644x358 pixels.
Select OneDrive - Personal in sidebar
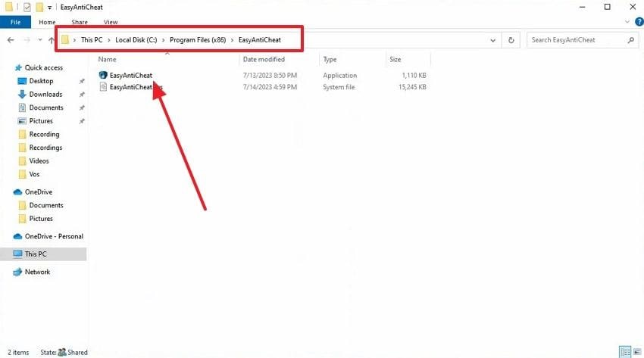pyautogui.click(x=54, y=236)
